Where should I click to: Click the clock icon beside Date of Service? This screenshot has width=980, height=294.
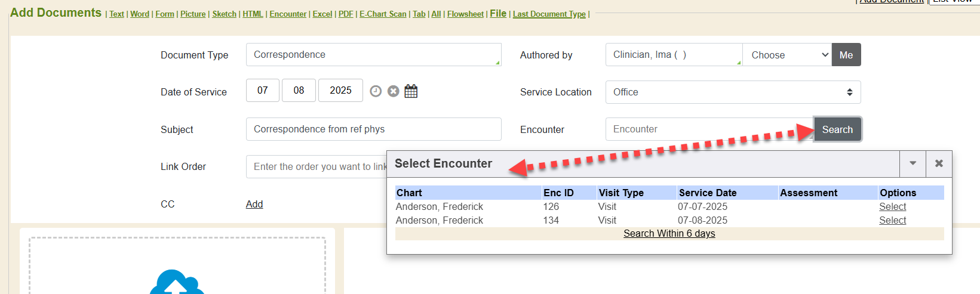point(376,91)
